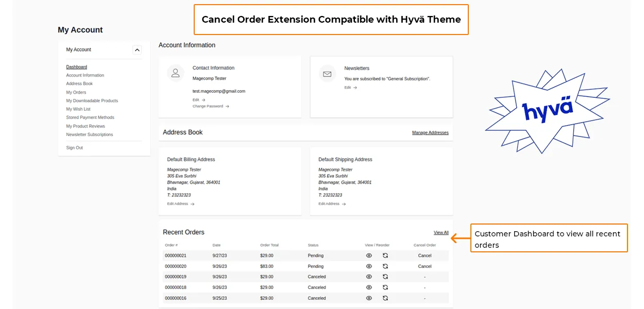View canceled order 000000018 eye icon
This screenshot has height=309, width=644.
coord(369,287)
